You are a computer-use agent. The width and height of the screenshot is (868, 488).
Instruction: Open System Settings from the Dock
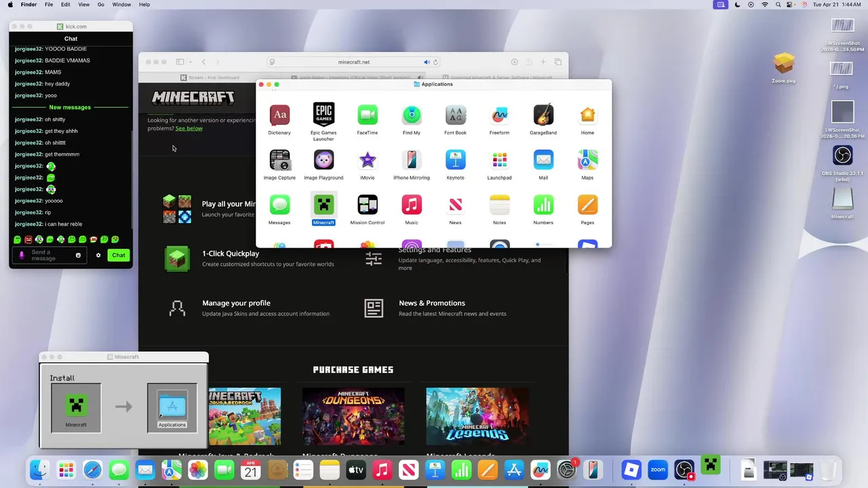point(566,469)
